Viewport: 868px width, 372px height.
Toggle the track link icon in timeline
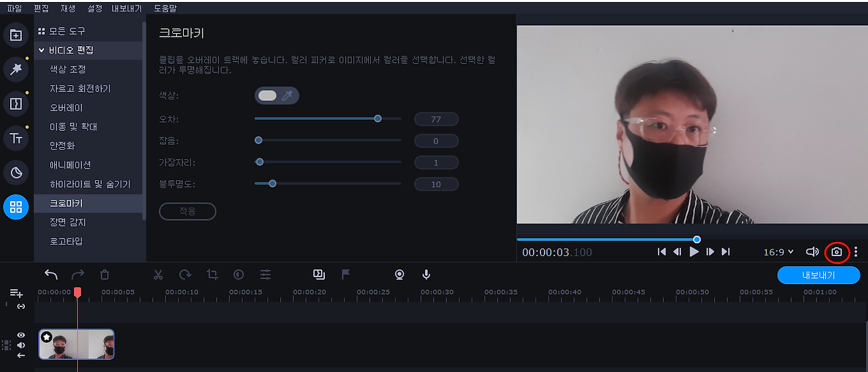tap(21, 306)
